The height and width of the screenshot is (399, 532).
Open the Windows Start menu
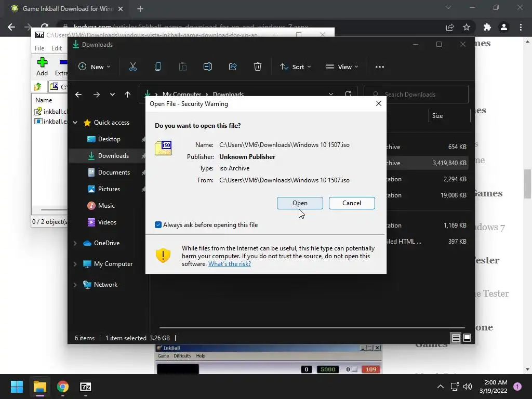(x=17, y=387)
